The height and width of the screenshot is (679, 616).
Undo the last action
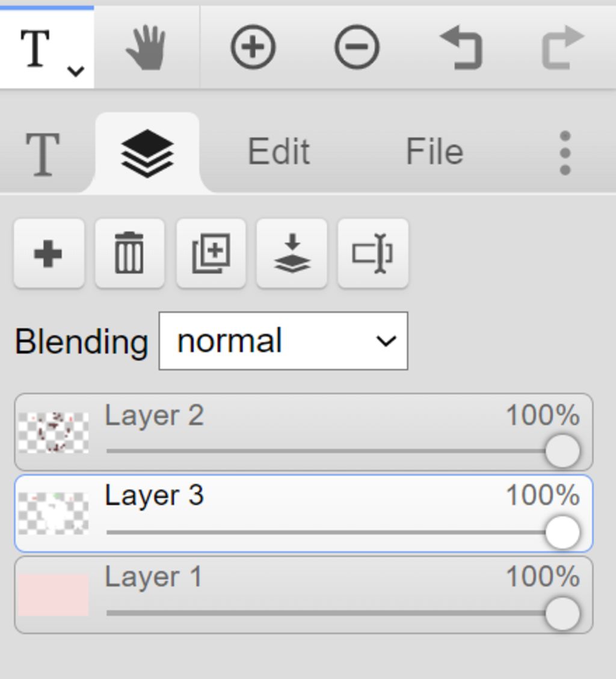click(x=461, y=48)
